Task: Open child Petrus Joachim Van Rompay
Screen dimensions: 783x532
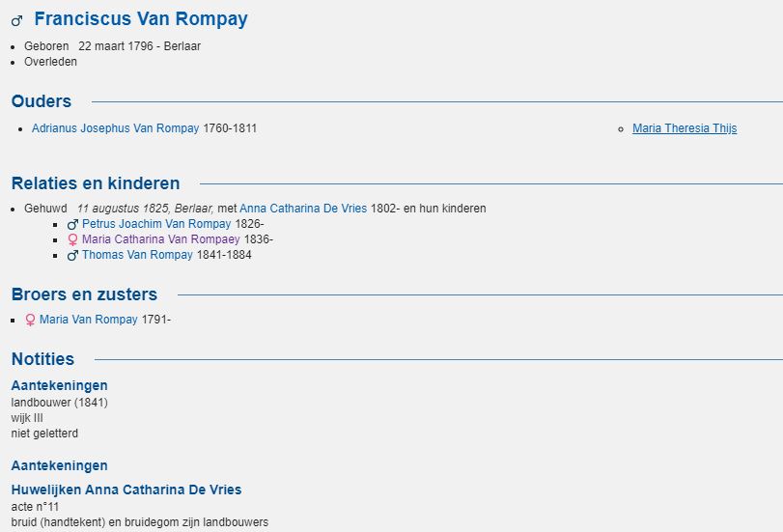Action: [156, 224]
